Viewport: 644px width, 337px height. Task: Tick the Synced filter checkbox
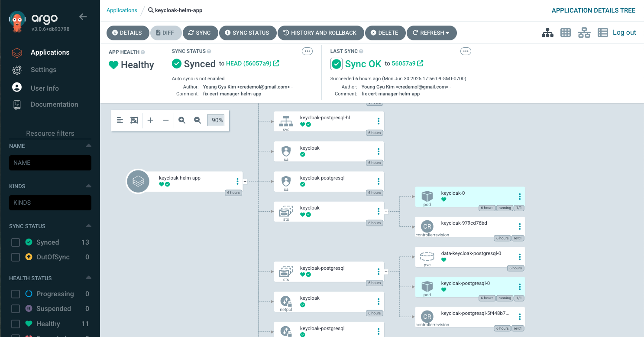(x=16, y=242)
